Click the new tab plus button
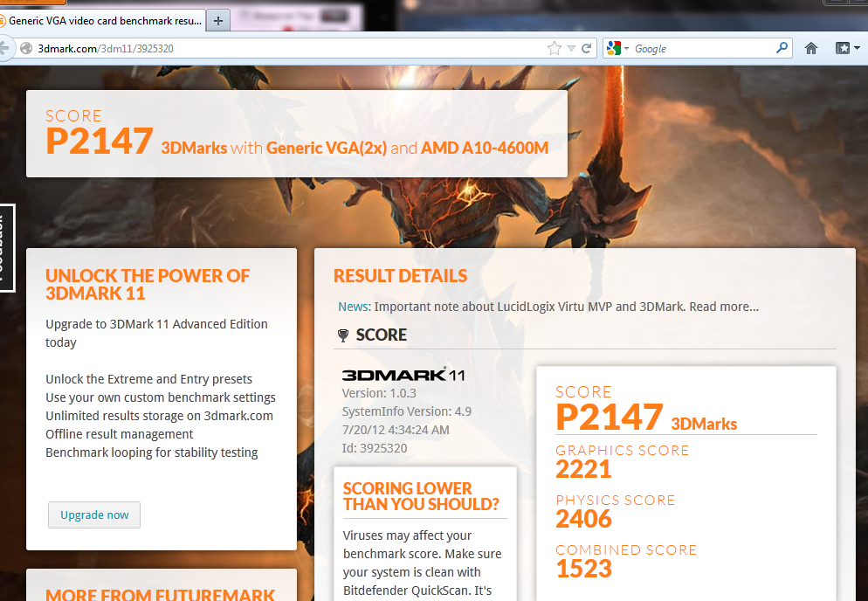 (218, 19)
